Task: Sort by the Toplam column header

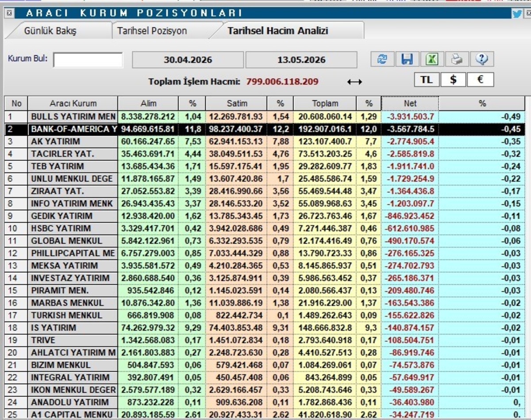Action: point(325,103)
